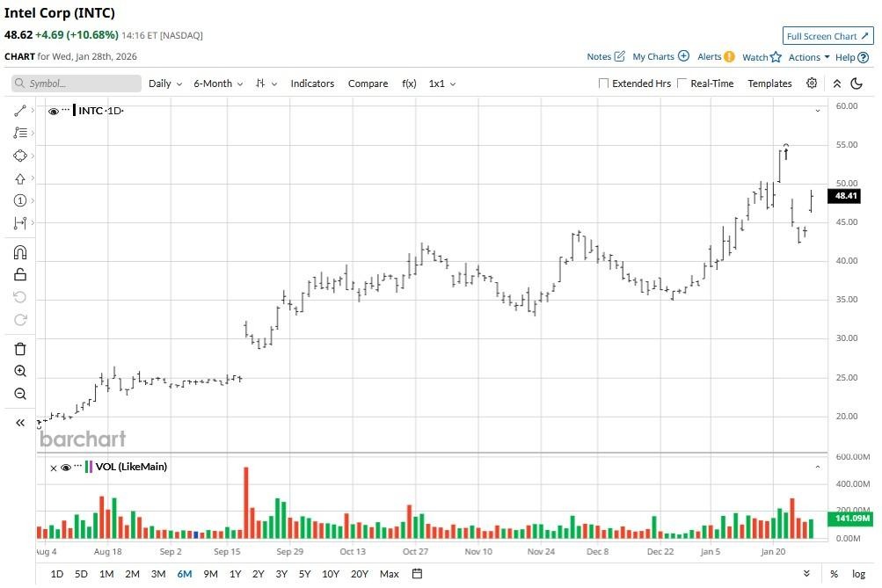Open the Full Screen Chart
The height and width of the screenshot is (588, 882).
(x=828, y=36)
